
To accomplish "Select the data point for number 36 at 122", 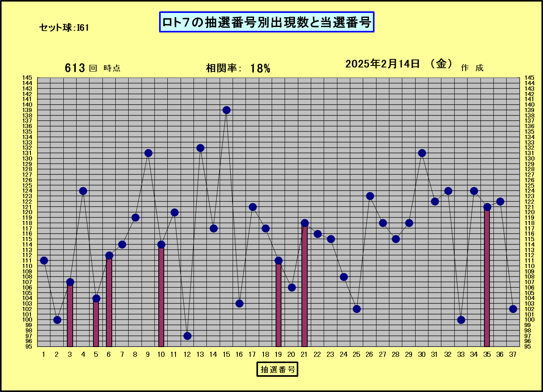I will [x=500, y=202].
